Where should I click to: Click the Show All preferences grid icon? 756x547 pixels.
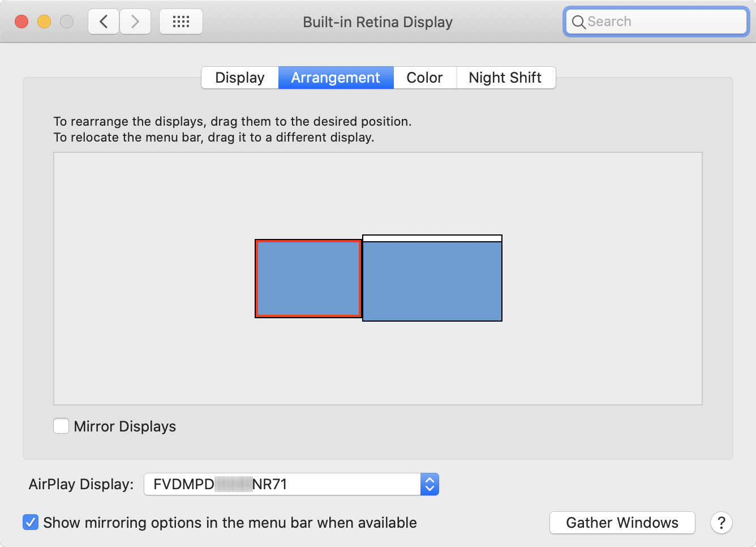tap(181, 21)
